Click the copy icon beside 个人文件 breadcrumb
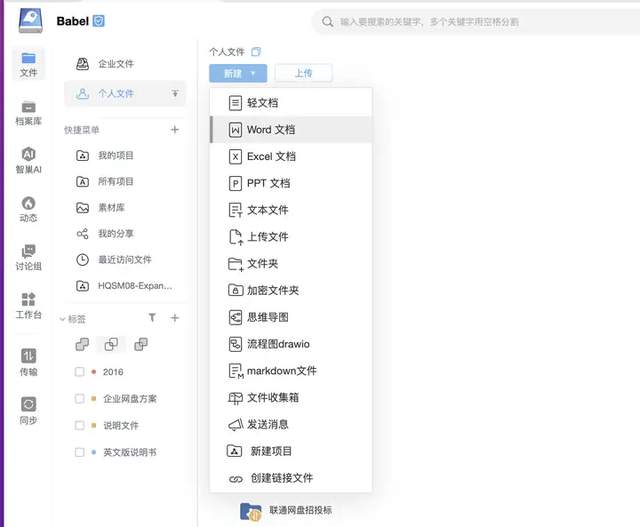This screenshot has width=640, height=527. (256, 52)
